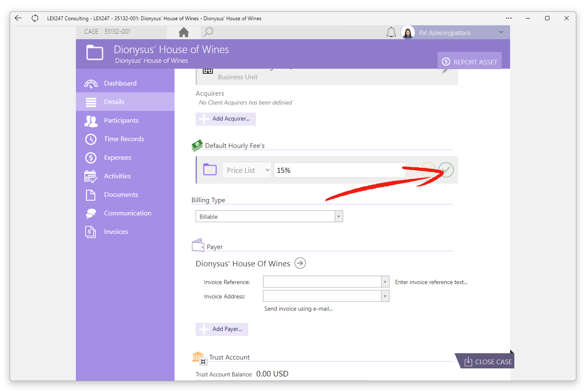The width and height of the screenshot is (586, 392).
Task: Select the Details section
Action: click(x=125, y=102)
